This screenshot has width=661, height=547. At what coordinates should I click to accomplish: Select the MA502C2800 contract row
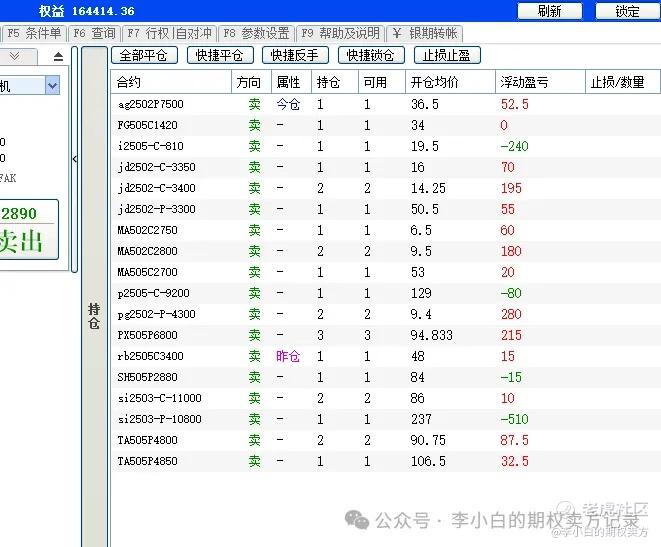coord(385,251)
